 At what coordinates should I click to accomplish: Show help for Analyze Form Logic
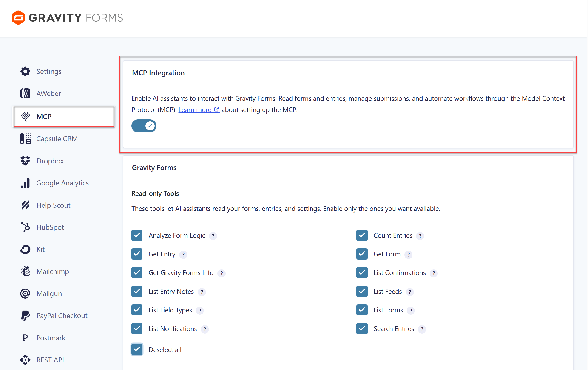(x=213, y=236)
